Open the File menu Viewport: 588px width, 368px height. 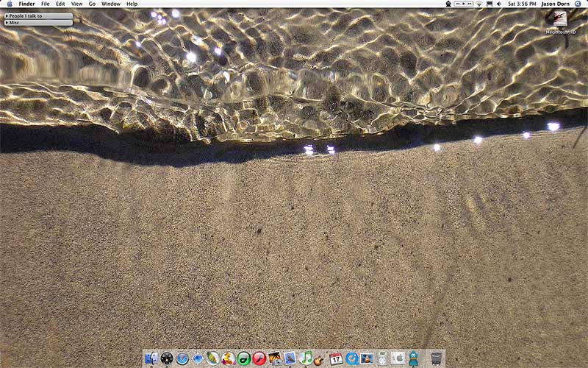pyautogui.click(x=45, y=4)
